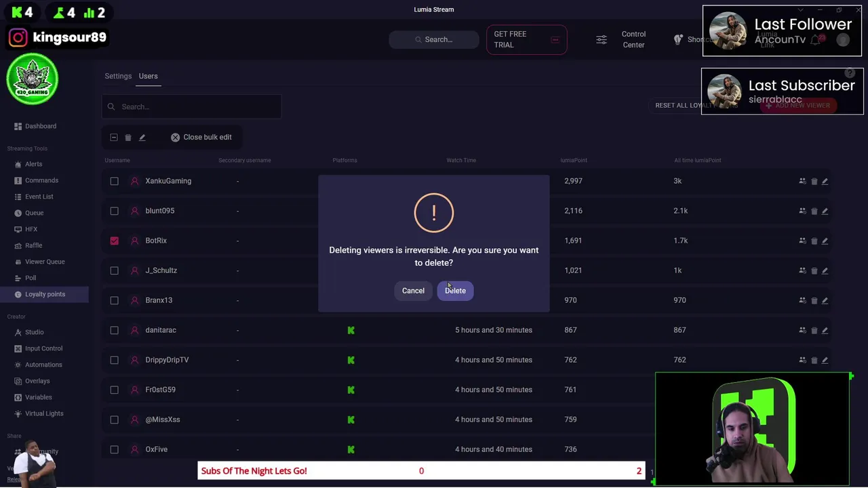
Task: Click the Kick platform icon in danitarac row
Action: point(351,330)
